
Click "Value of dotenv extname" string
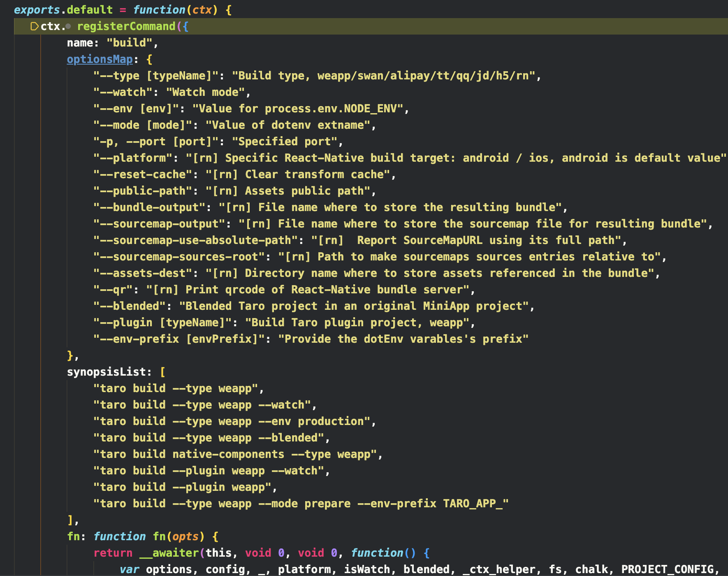[x=288, y=125]
